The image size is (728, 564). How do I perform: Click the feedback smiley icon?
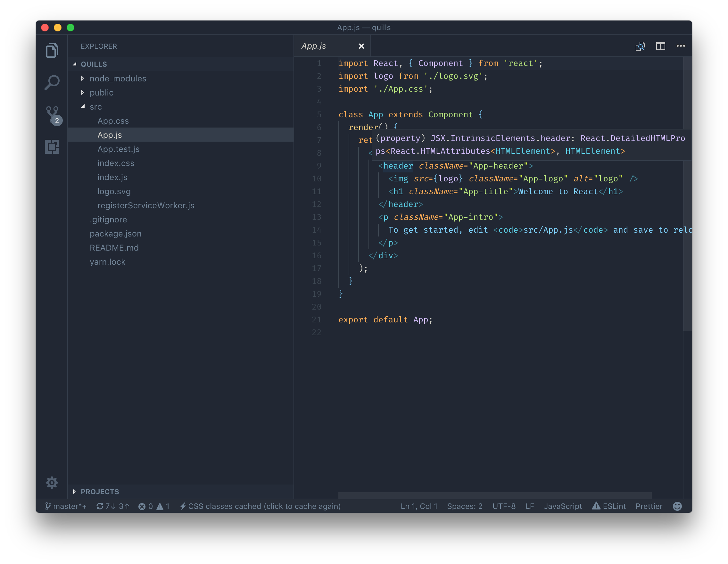tap(677, 506)
